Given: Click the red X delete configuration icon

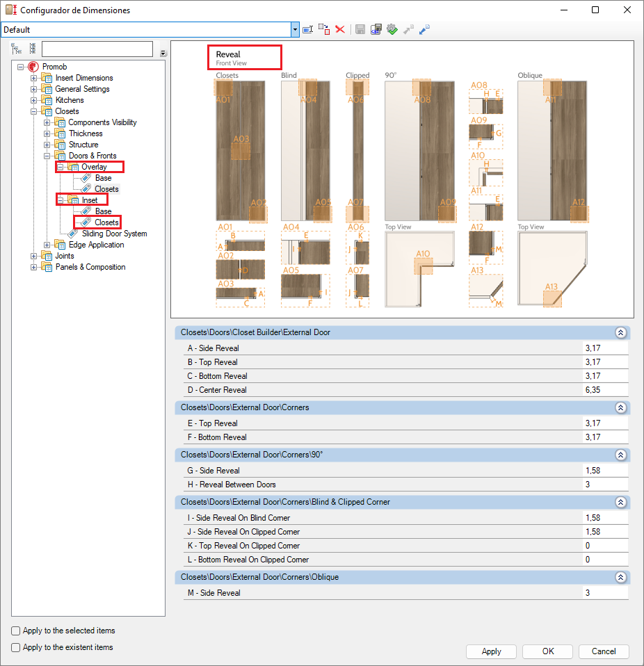Looking at the screenshot, I should pyautogui.click(x=340, y=29).
